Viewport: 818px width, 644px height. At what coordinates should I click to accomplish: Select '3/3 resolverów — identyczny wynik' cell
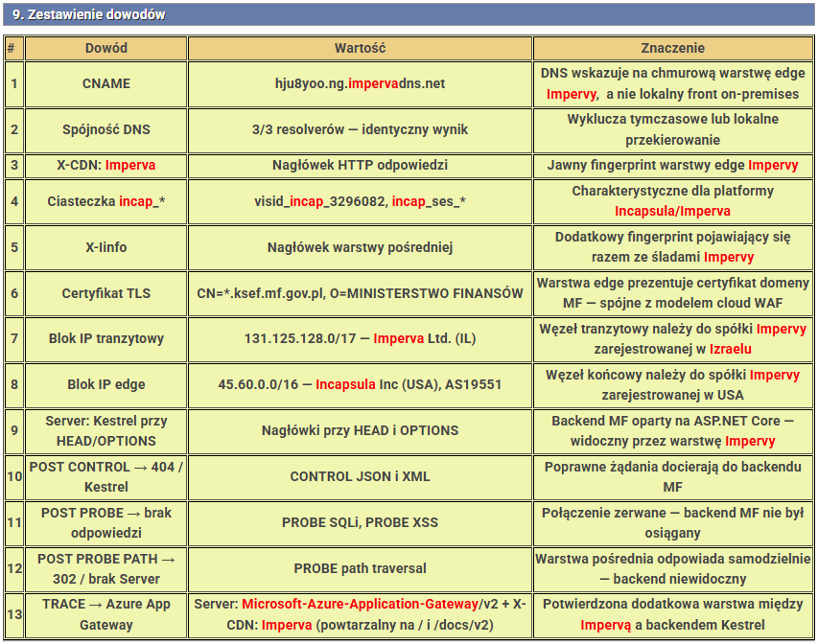(x=360, y=129)
